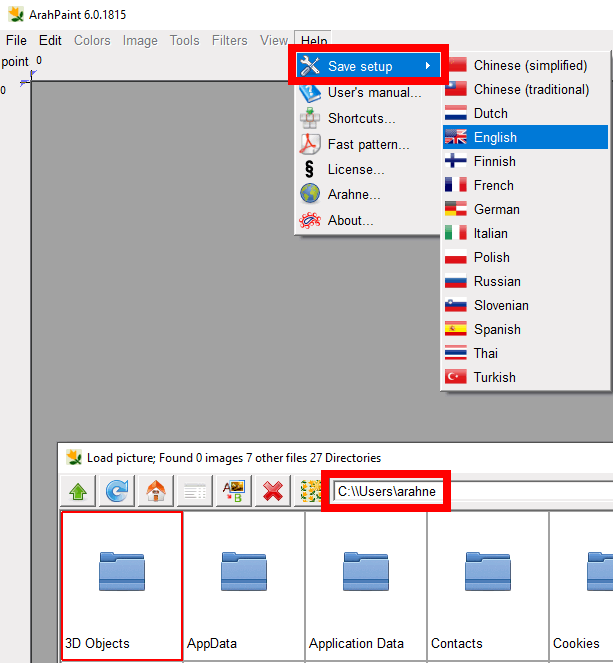Choose Fast pattern... from Help menu
This screenshot has height=663, width=613.
[x=367, y=144]
